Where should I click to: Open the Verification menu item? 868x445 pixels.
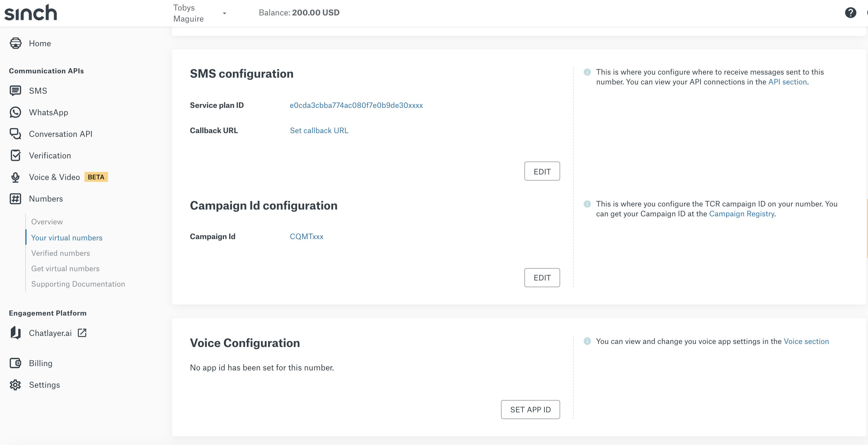pos(50,156)
